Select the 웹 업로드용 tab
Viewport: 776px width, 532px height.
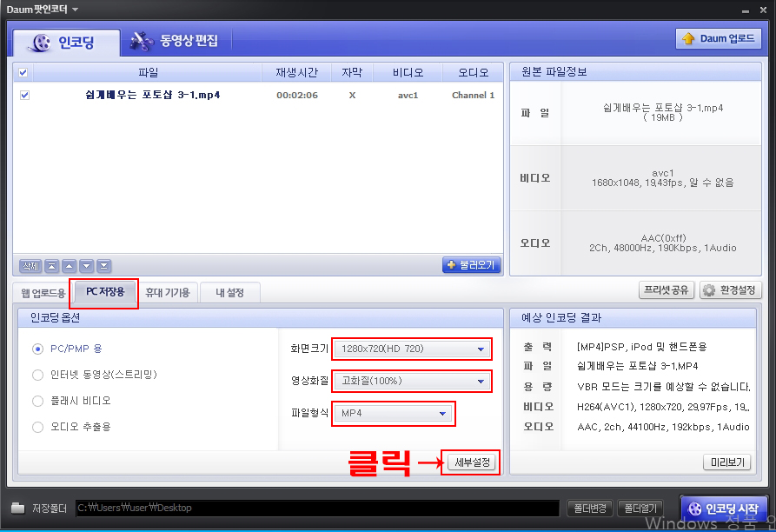click(x=43, y=293)
